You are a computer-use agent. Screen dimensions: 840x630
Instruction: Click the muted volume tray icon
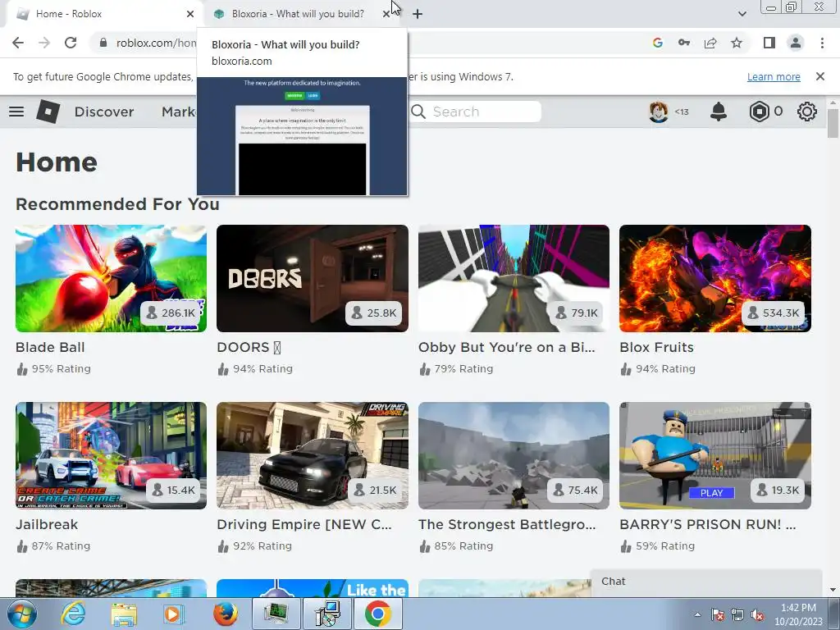coord(757,614)
